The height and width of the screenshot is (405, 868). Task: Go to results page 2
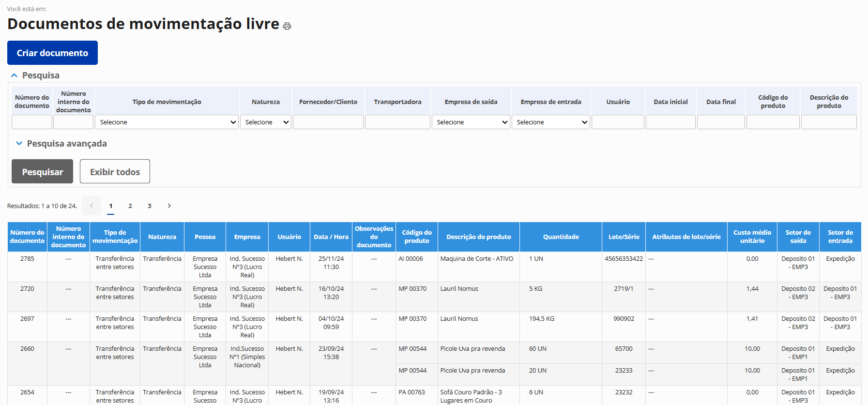click(x=130, y=206)
